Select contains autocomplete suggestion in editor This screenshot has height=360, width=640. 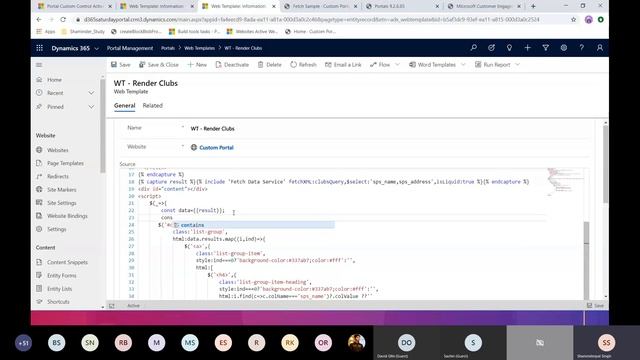click(253, 225)
